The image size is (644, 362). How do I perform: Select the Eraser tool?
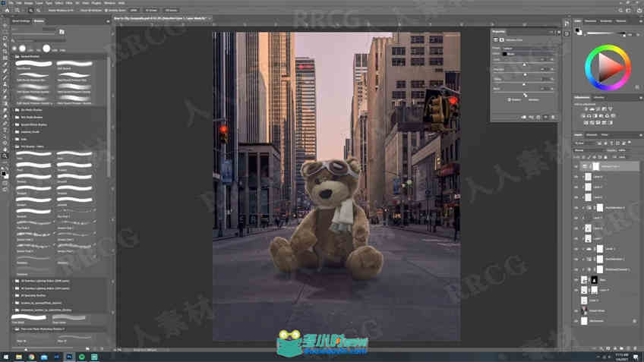[5, 97]
